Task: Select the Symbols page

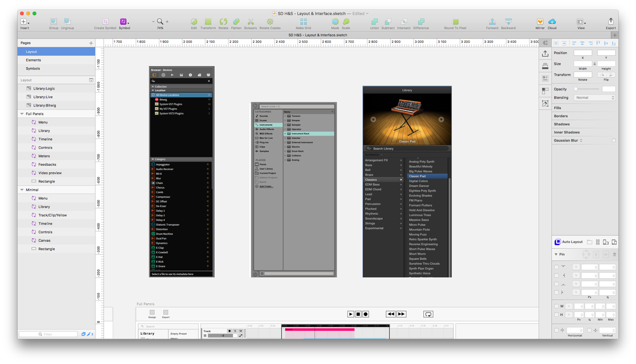Action: tap(56, 68)
